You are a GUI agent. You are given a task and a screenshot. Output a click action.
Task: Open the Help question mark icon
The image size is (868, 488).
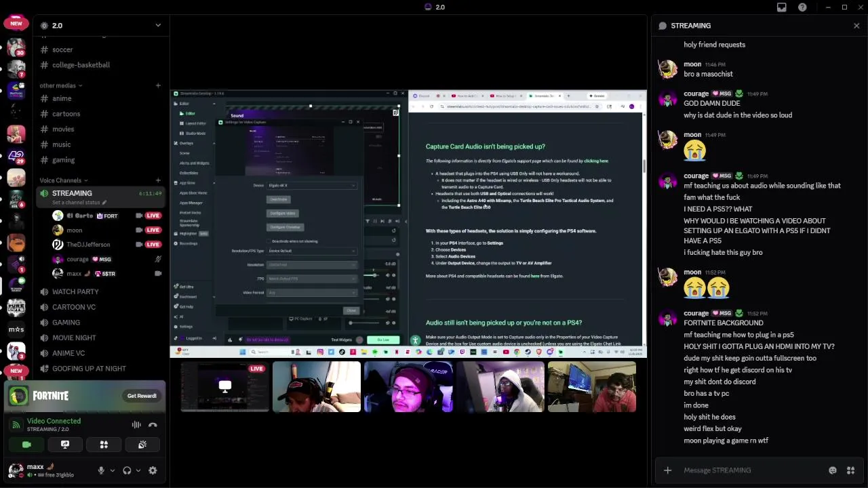point(803,7)
